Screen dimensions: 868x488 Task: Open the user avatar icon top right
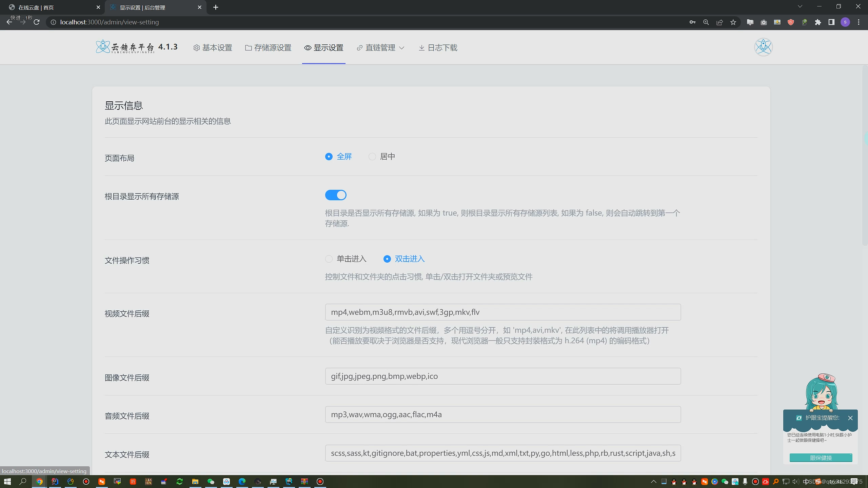pyautogui.click(x=763, y=47)
